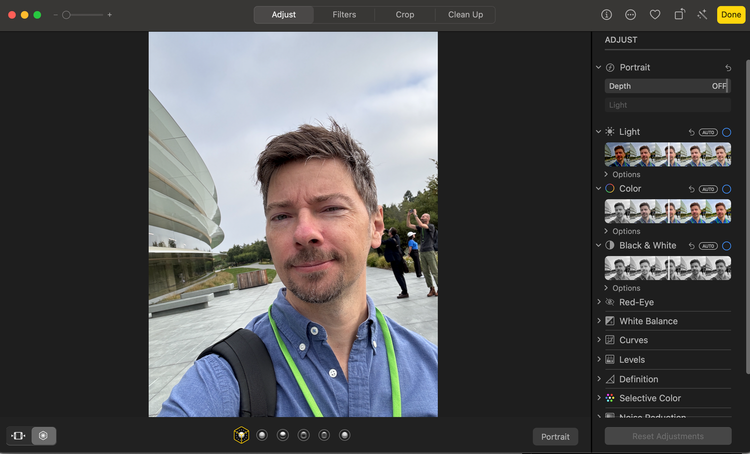Click the AUTO button for Color
This screenshot has width=750, height=454.
click(708, 189)
